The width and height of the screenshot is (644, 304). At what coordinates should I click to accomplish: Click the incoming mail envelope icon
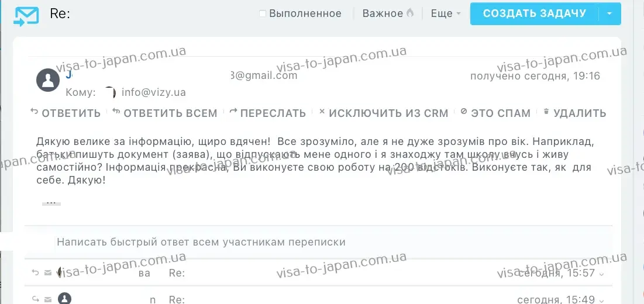tap(26, 15)
